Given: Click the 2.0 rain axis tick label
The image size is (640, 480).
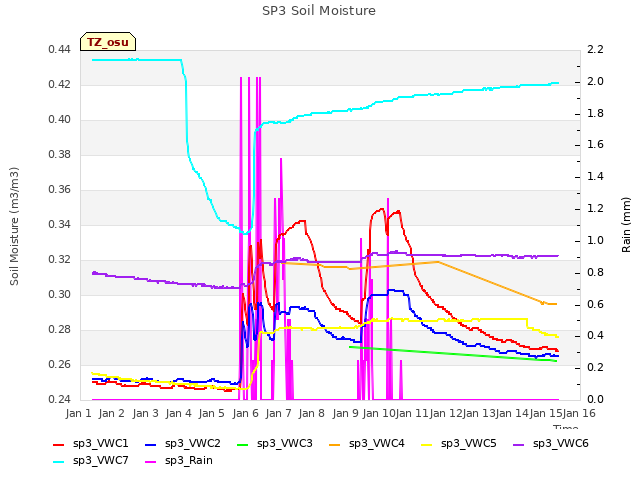Looking at the screenshot, I should pos(596,81).
